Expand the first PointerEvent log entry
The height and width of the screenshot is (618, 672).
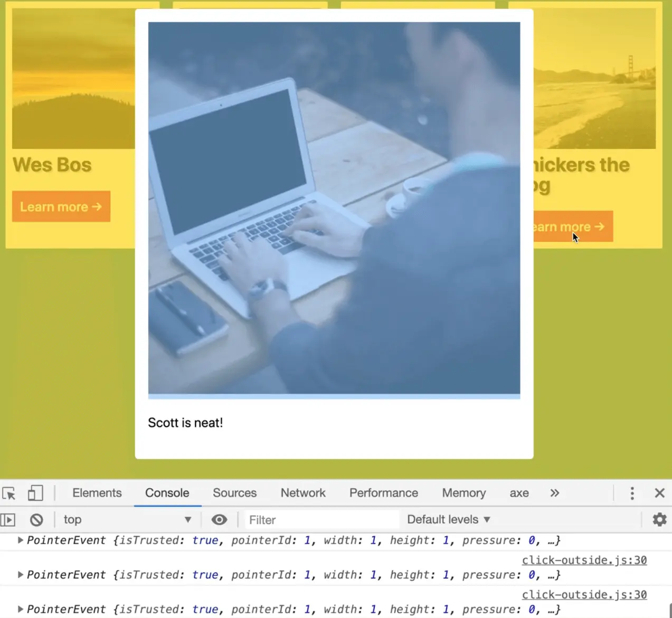point(21,540)
